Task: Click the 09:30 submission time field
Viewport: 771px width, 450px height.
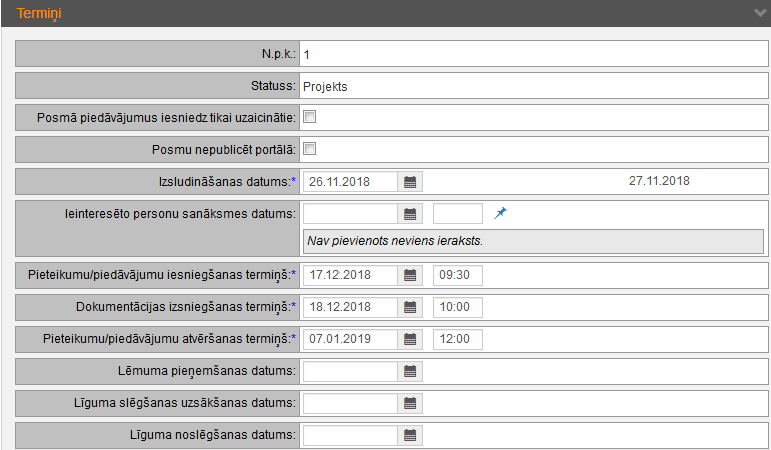Action: point(458,275)
